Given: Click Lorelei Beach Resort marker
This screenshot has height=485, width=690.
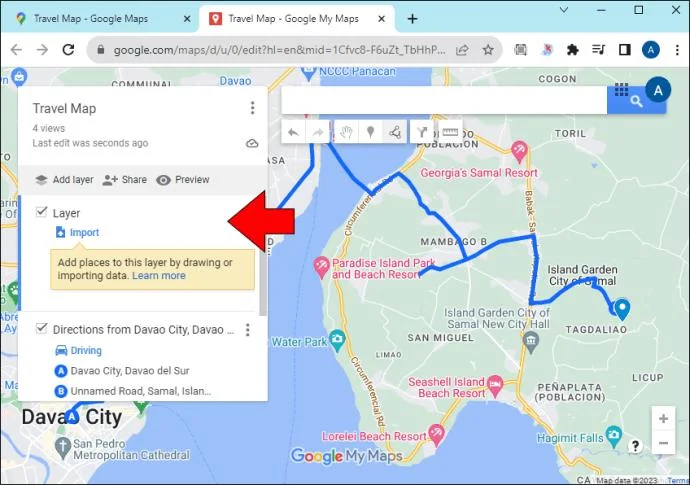Looking at the screenshot, I should 436,434.
